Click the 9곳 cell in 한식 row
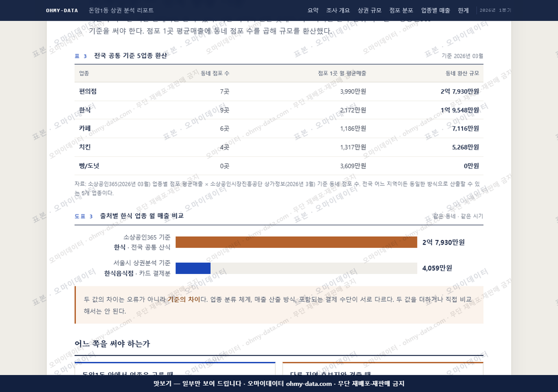 (x=225, y=111)
